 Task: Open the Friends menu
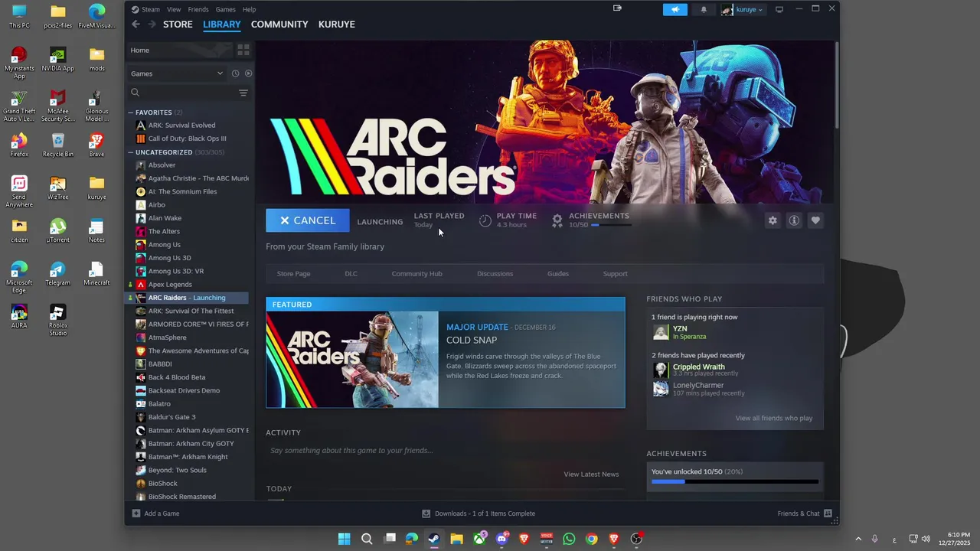pyautogui.click(x=198, y=9)
